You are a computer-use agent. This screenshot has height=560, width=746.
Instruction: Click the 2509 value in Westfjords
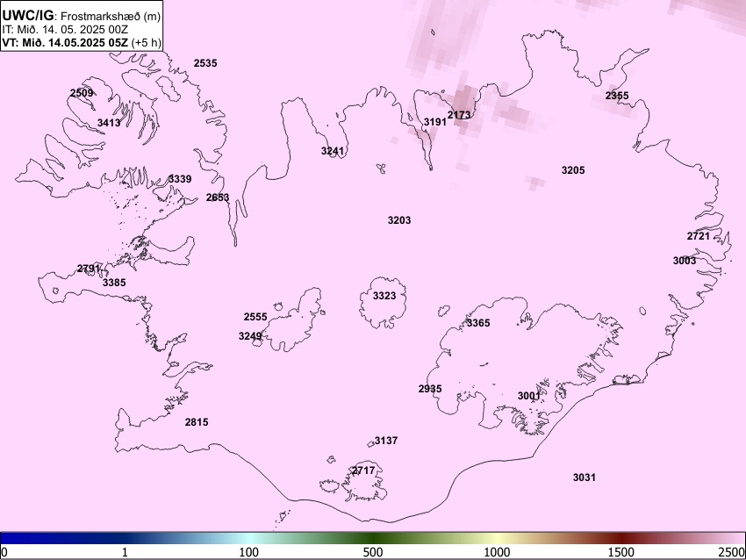click(x=82, y=93)
